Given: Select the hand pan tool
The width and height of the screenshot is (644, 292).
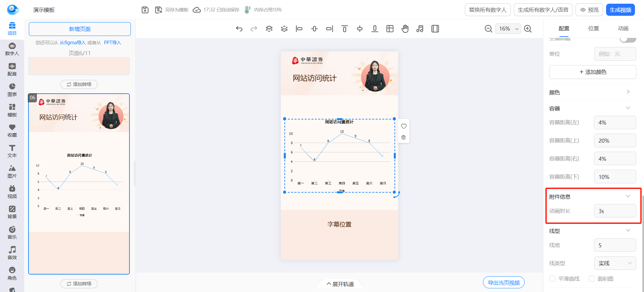Looking at the screenshot, I should pos(405,29).
